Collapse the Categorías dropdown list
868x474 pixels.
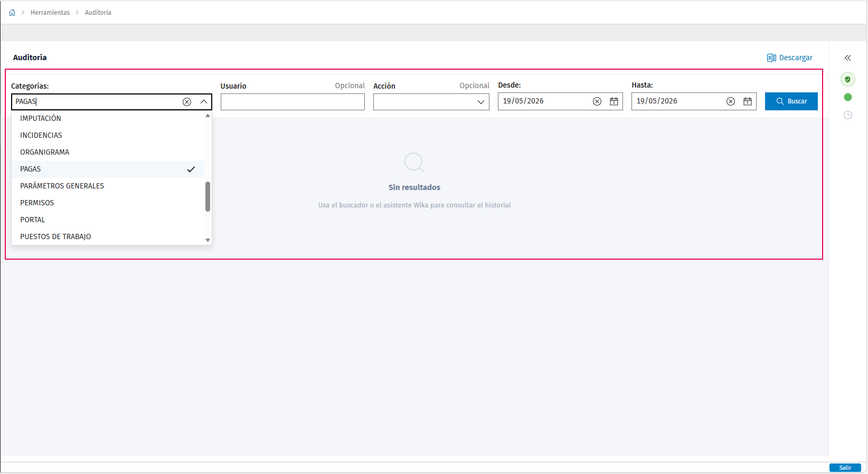[204, 102]
